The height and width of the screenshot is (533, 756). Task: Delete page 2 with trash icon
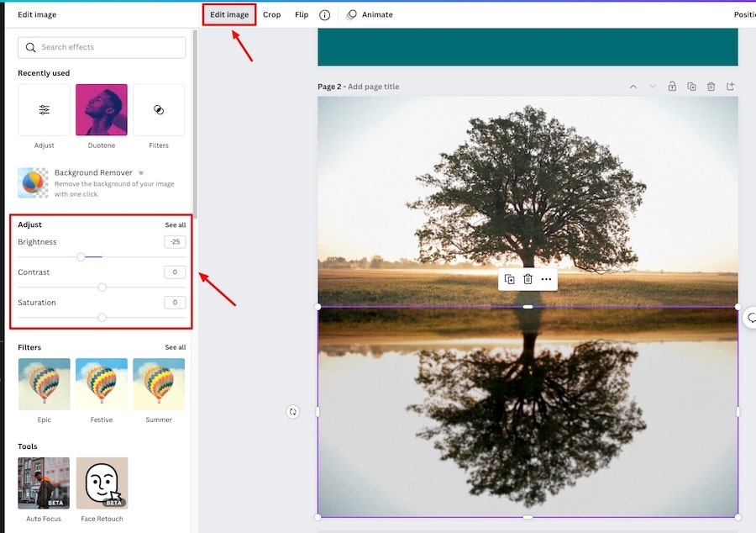[x=711, y=87]
